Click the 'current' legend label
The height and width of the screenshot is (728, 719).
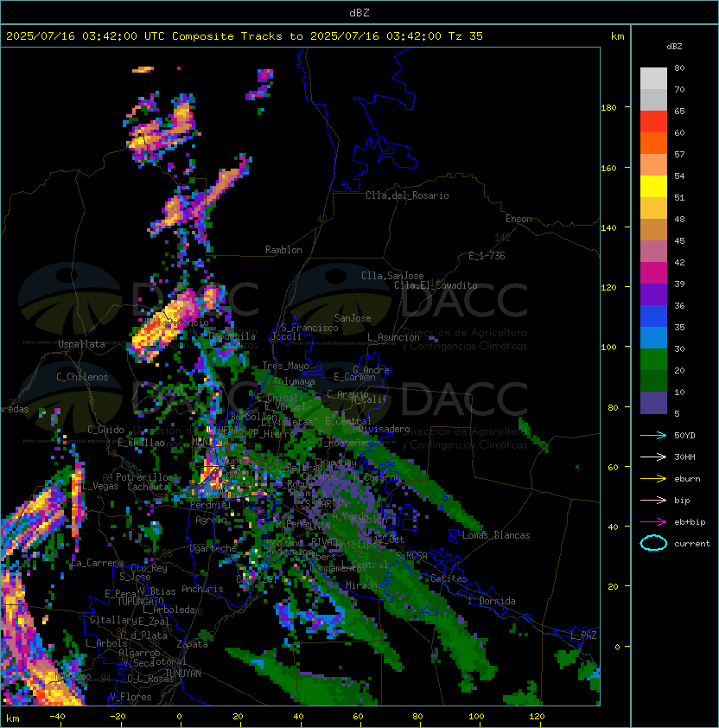(x=692, y=544)
